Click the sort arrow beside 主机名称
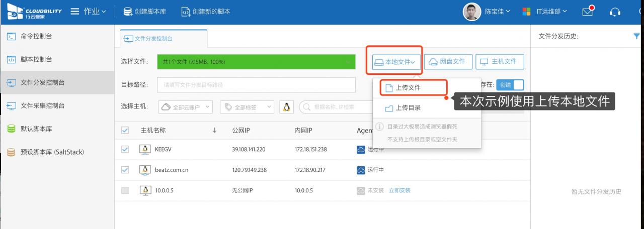This screenshot has width=644, height=229. click(215, 131)
